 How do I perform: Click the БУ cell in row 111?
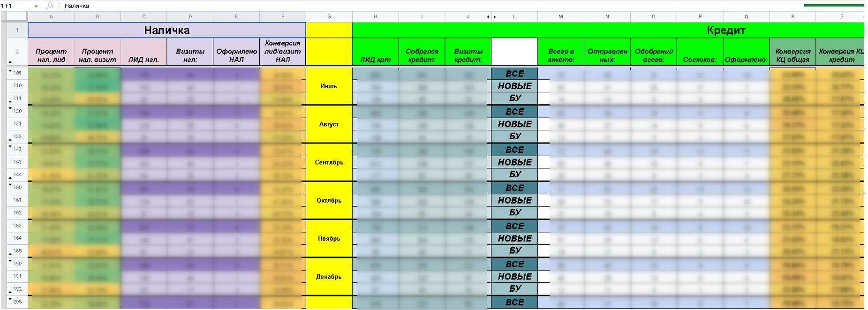pyautogui.click(x=514, y=98)
